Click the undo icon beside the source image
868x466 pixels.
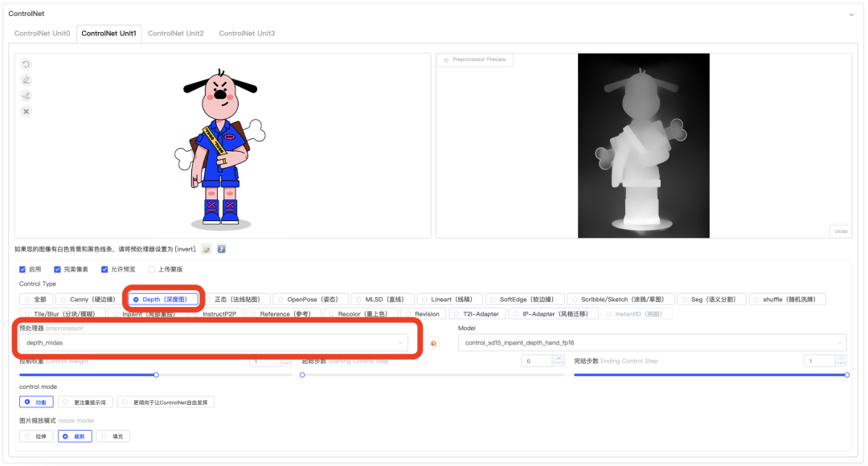26,64
